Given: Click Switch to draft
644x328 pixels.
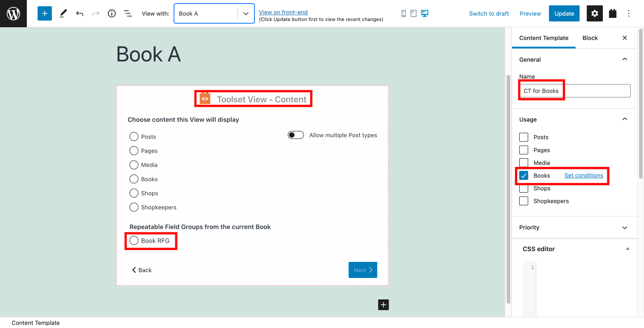Looking at the screenshot, I should click(x=489, y=13).
